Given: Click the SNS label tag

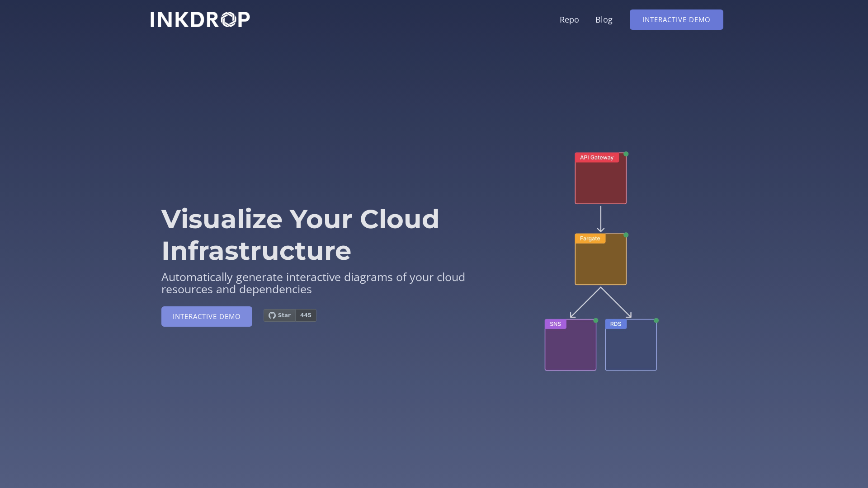Looking at the screenshot, I should pos(555,324).
